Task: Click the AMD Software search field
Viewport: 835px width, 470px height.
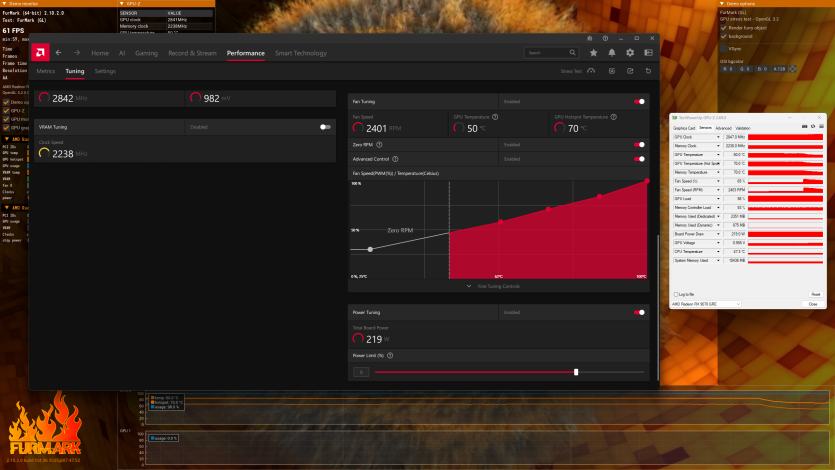Action: [x=551, y=53]
